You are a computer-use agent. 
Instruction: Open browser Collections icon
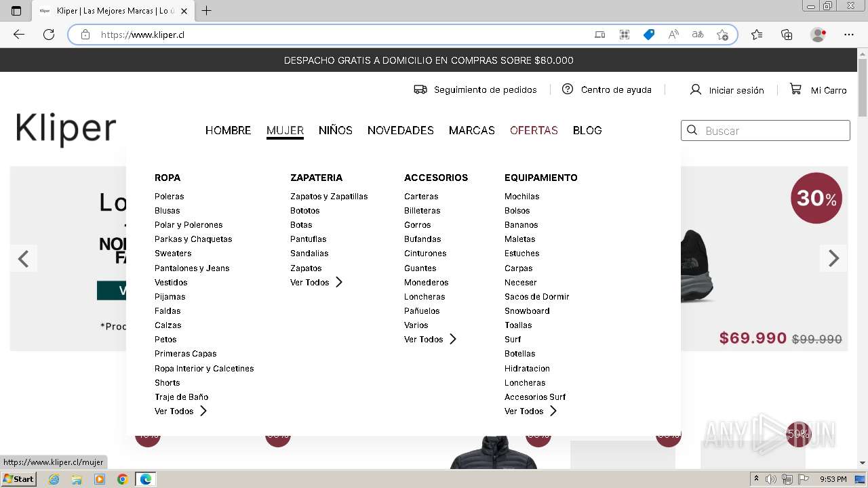[787, 35]
